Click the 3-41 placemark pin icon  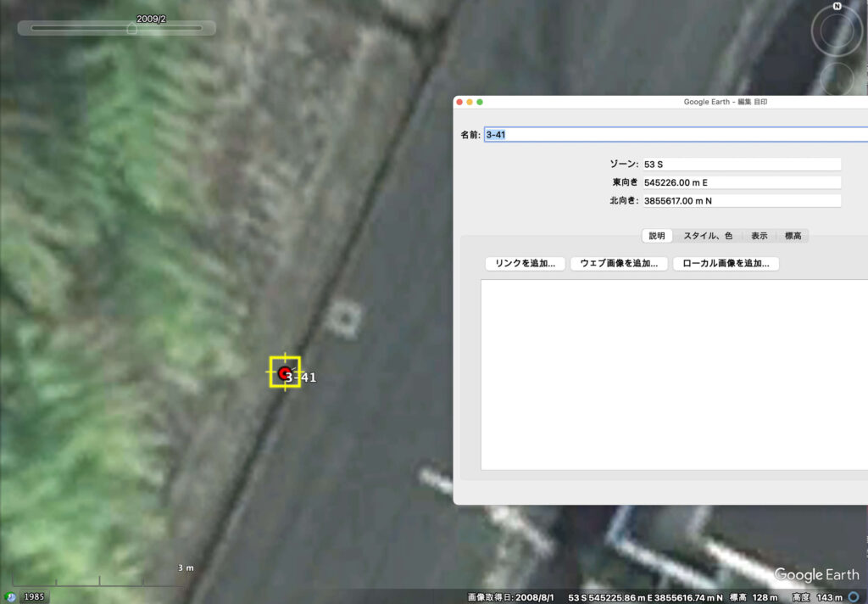tap(285, 373)
